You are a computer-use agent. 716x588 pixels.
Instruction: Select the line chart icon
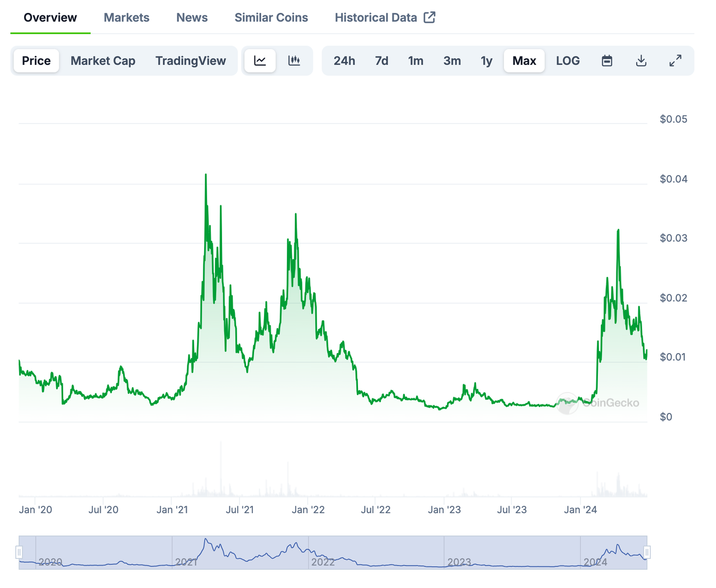click(x=260, y=60)
